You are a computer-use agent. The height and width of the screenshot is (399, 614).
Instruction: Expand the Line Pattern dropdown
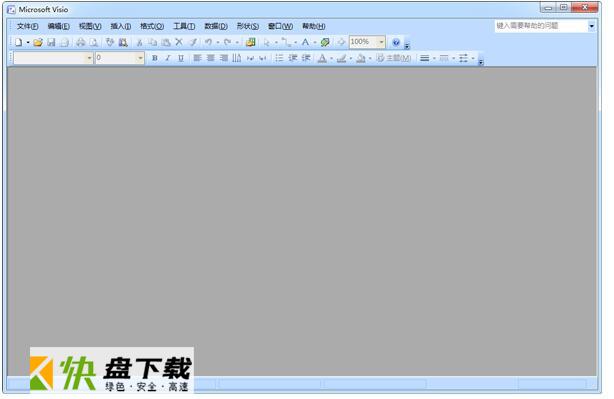point(453,58)
